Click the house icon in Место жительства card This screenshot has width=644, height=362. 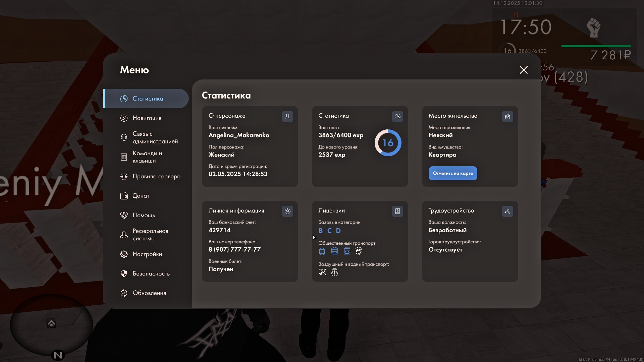(x=507, y=116)
